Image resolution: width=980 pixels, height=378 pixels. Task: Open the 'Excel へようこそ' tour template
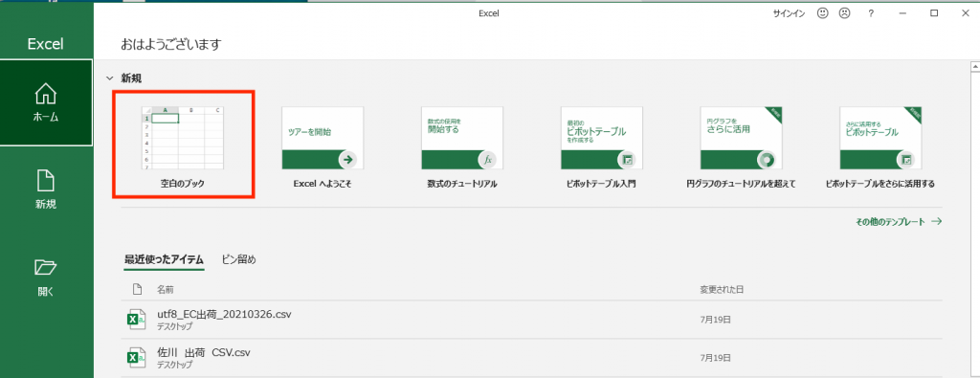click(x=322, y=146)
